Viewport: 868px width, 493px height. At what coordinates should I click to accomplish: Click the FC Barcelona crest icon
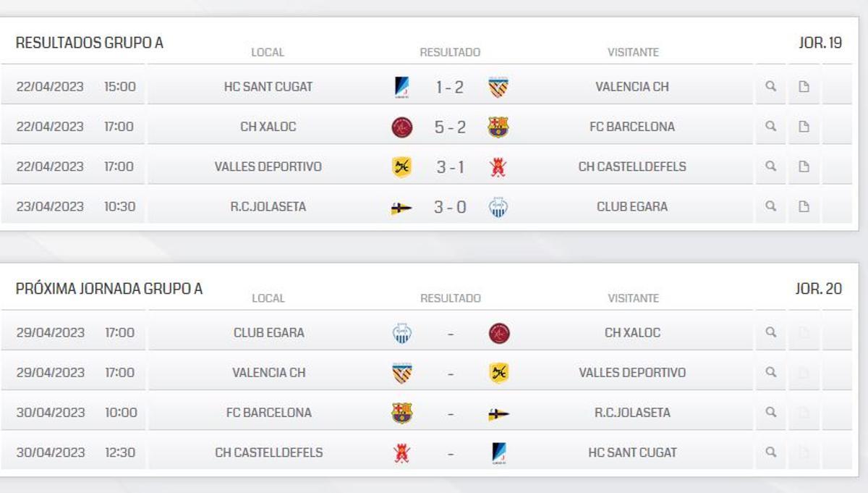(498, 126)
